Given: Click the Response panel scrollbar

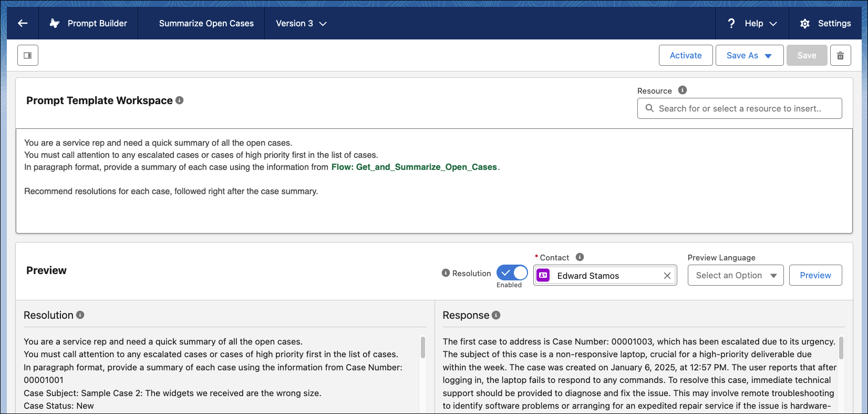Looking at the screenshot, I should (x=841, y=348).
